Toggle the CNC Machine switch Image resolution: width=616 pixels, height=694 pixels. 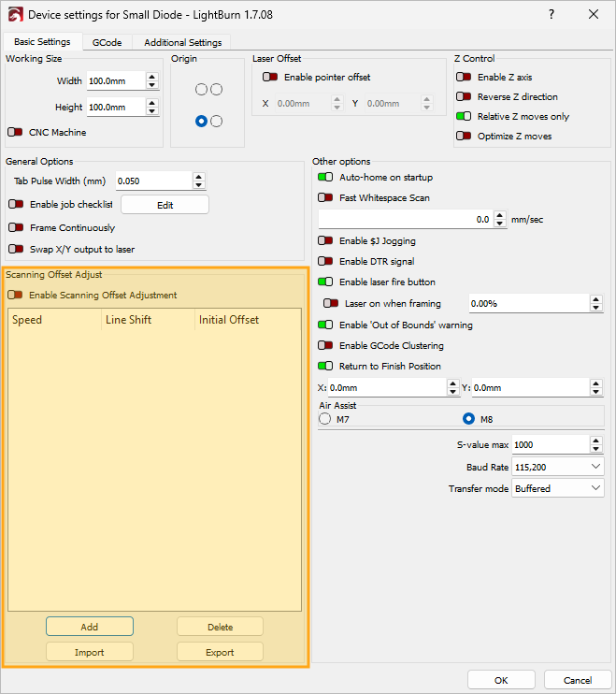point(15,132)
